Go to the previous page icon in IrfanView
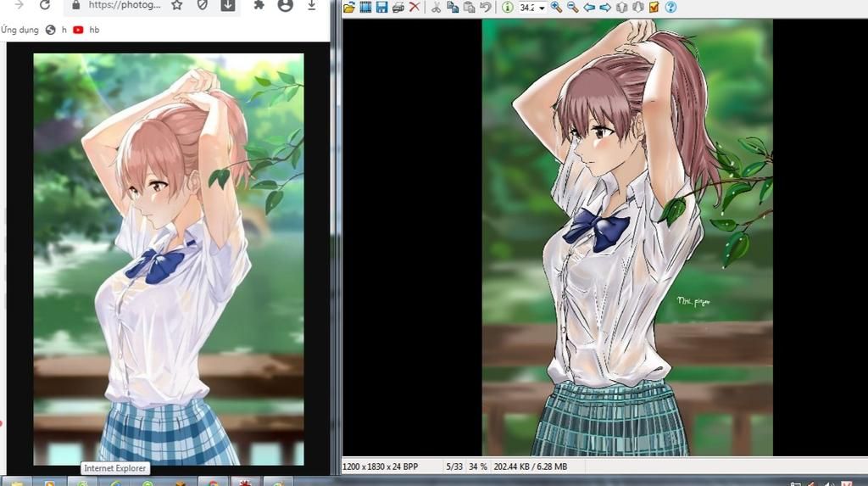The image size is (868, 486). [x=621, y=7]
